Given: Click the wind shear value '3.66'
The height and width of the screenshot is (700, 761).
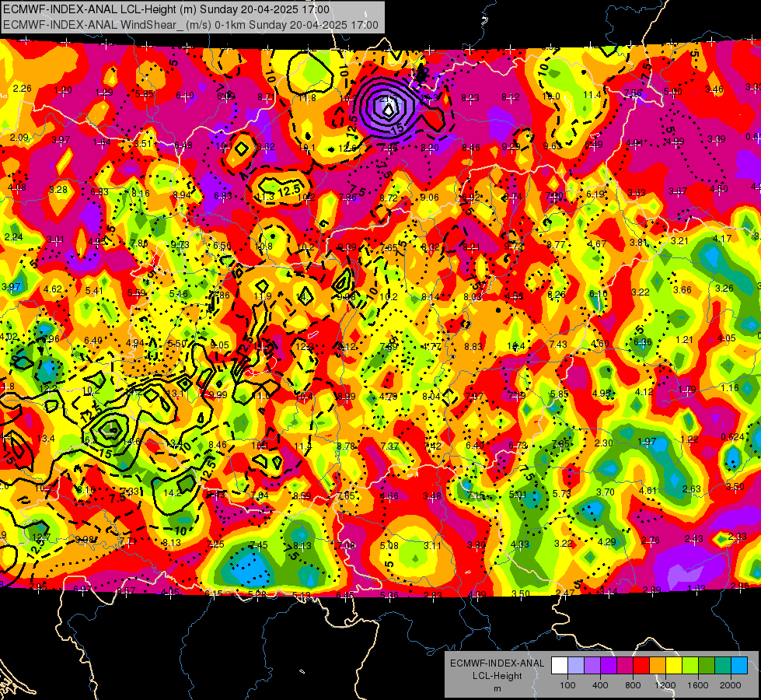Looking at the screenshot, I should (x=682, y=290).
